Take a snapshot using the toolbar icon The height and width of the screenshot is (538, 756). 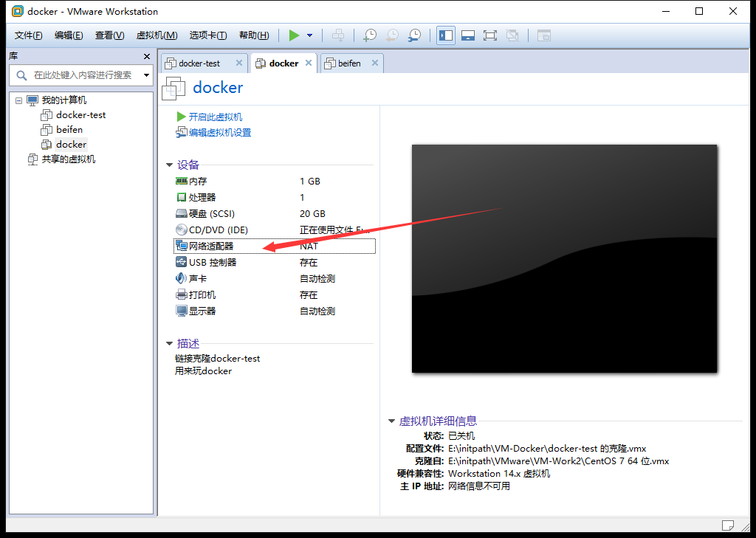click(370, 35)
